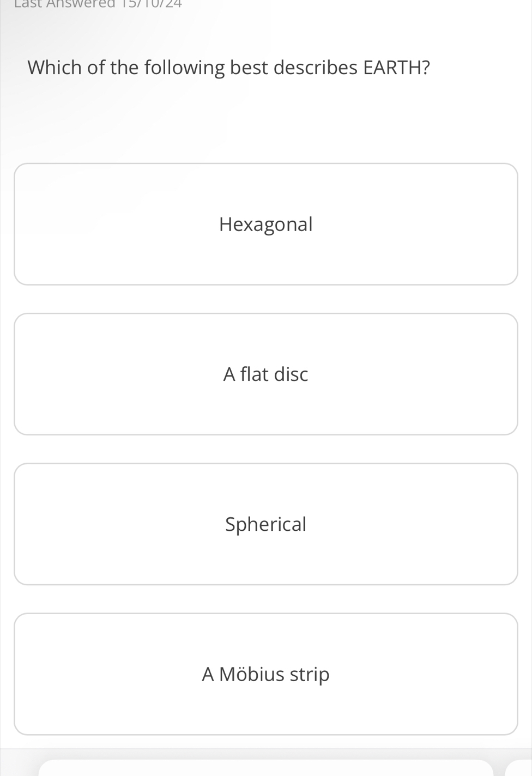Click the word 'Spherical' in the third option

(x=265, y=524)
